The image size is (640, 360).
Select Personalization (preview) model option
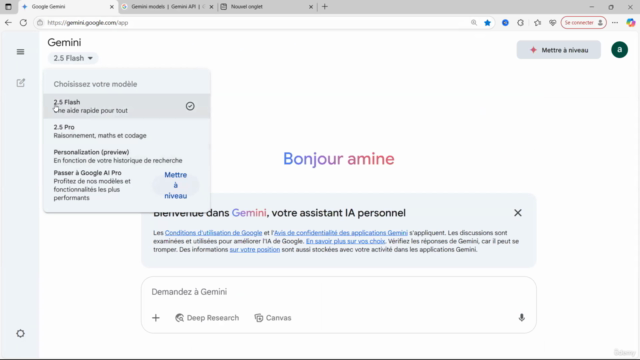pyautogui.click(x=127, y=156)
